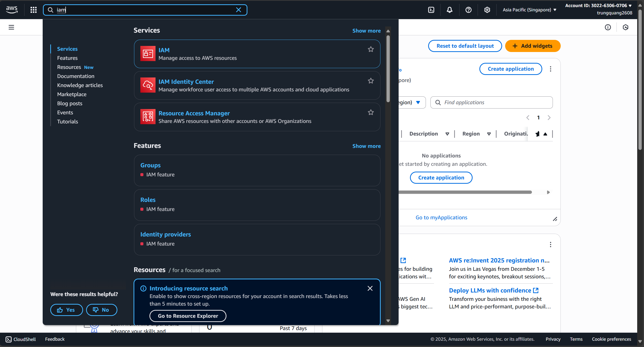Screen dimensions: 644x347
Task: Favorite the IAM service with star
Action: pos(371,49)
